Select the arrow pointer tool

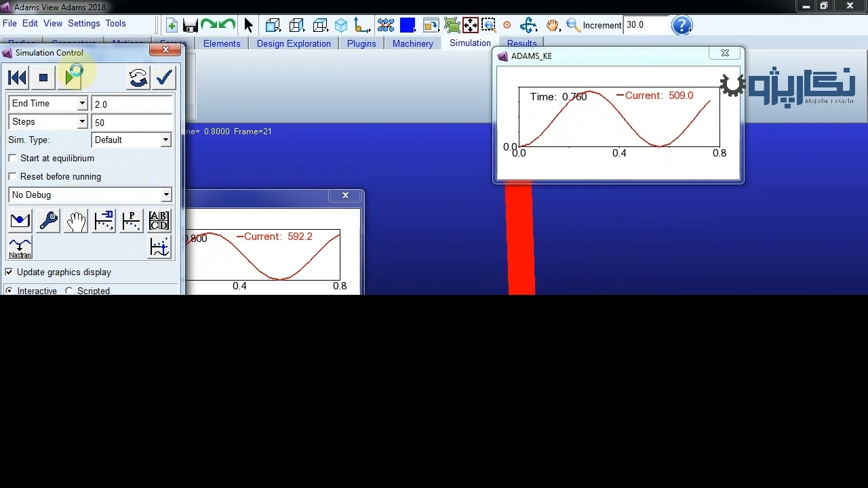point(248,26)
